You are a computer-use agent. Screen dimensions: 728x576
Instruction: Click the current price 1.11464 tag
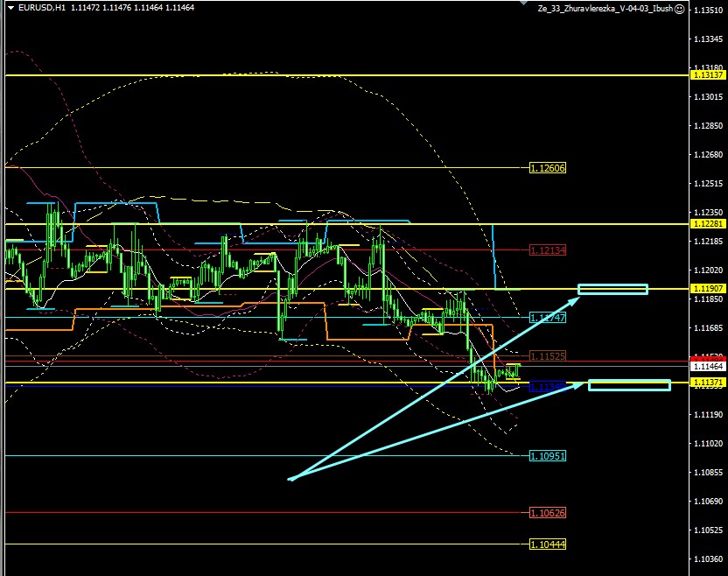click(x=708, y=367)
